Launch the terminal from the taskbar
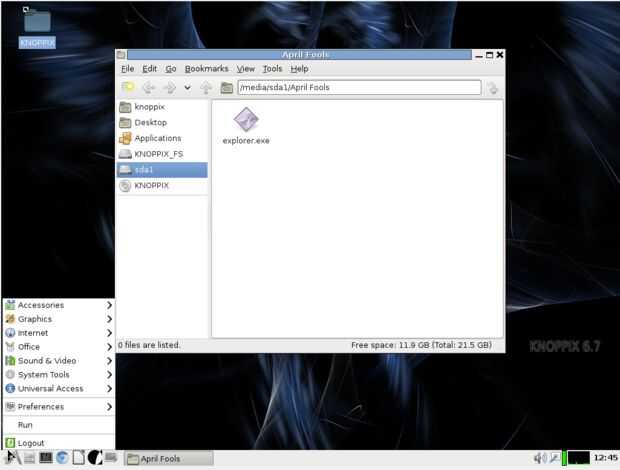620x470 pixels. click(x=45, y=458)
